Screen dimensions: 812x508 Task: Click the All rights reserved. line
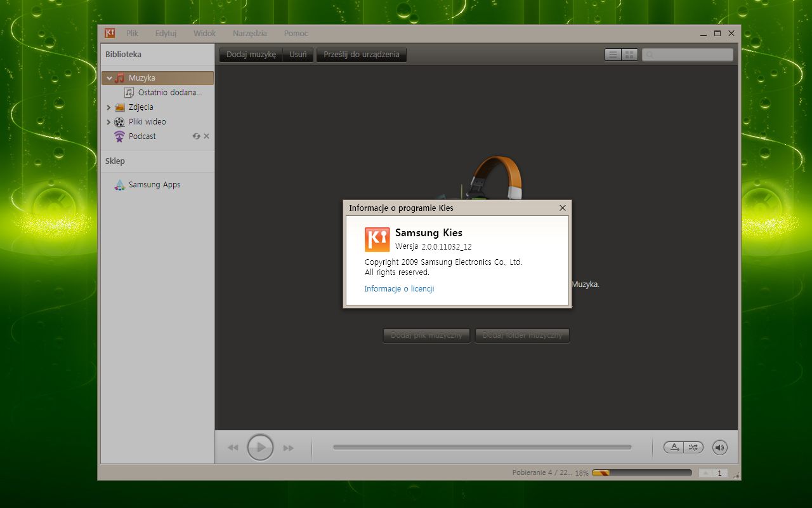(x=397, y=272)
